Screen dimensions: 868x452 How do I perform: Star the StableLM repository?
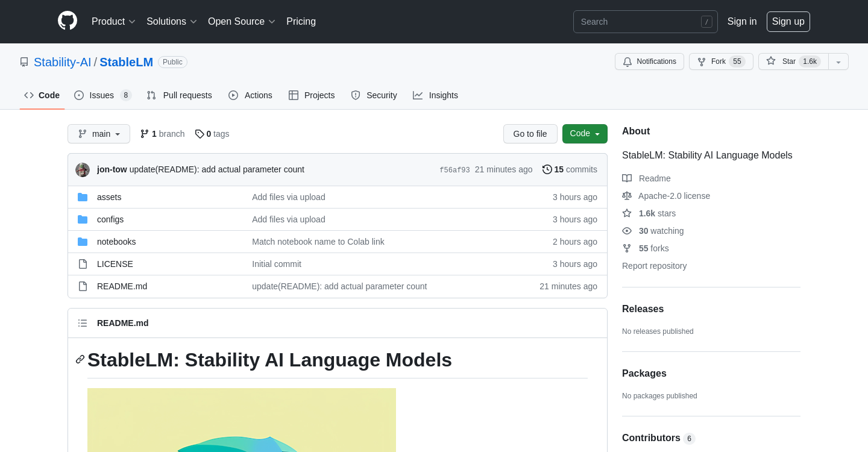[793, 61]
